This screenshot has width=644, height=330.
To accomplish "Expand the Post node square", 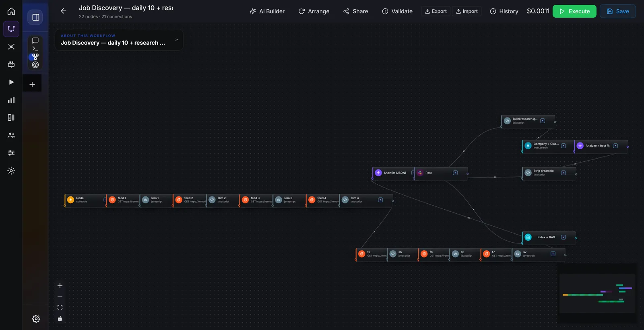I will [x=455, y=173].
